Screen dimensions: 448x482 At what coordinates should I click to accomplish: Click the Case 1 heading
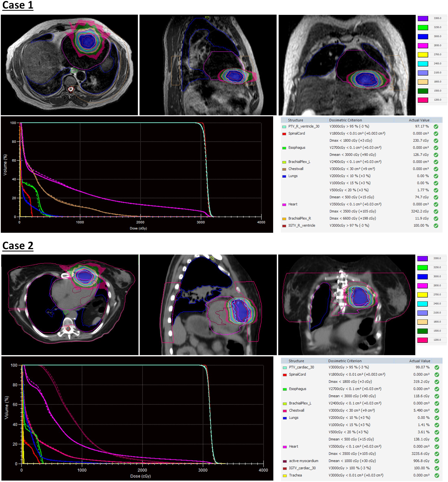coord(18,5)
